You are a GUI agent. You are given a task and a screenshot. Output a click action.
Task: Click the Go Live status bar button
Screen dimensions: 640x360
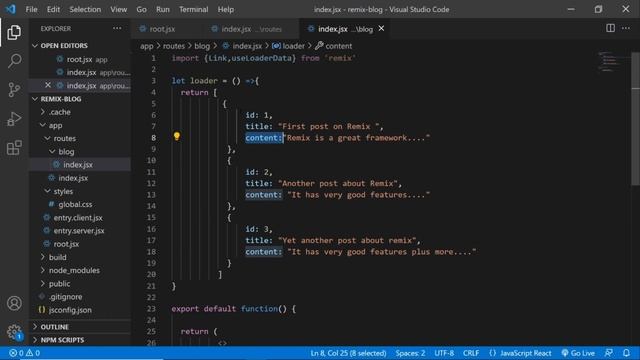(578, 353)
